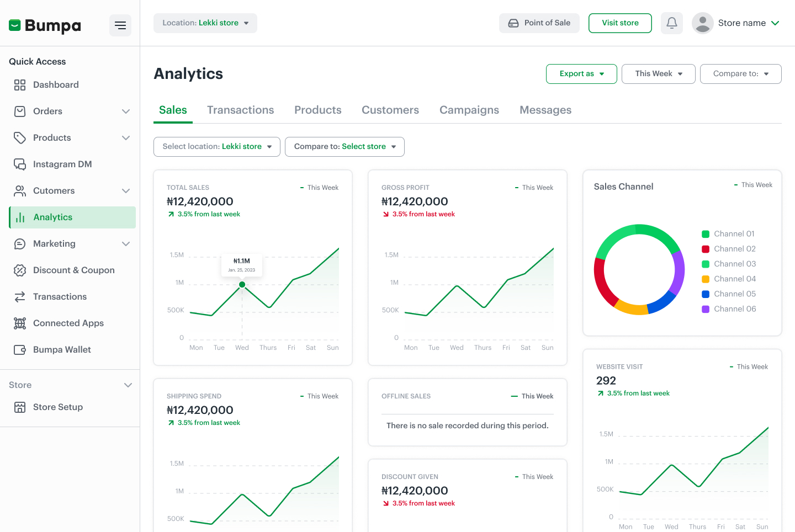Open Connected Apps via its sidebar icon
Image resolution: width=795 pixels, height=532 pixels.
[x=20, y=323]
